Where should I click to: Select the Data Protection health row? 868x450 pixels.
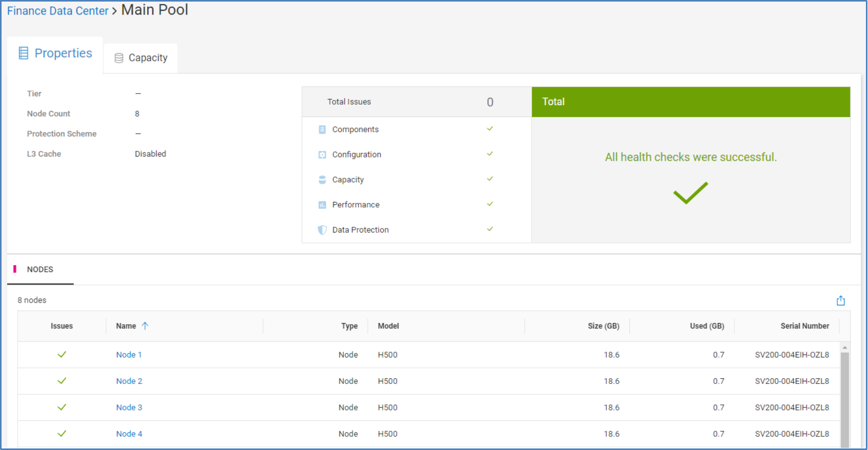pyautogui.click(x=417, y=230)
